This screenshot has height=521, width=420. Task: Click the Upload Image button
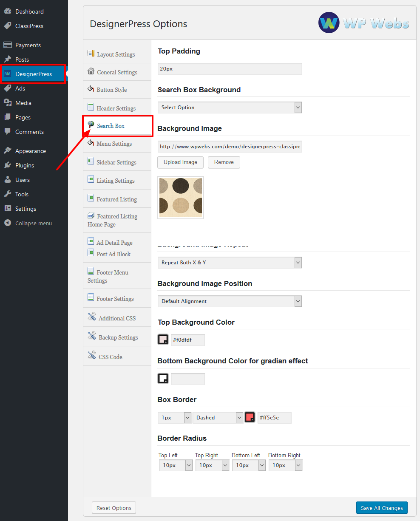point(180,162)
